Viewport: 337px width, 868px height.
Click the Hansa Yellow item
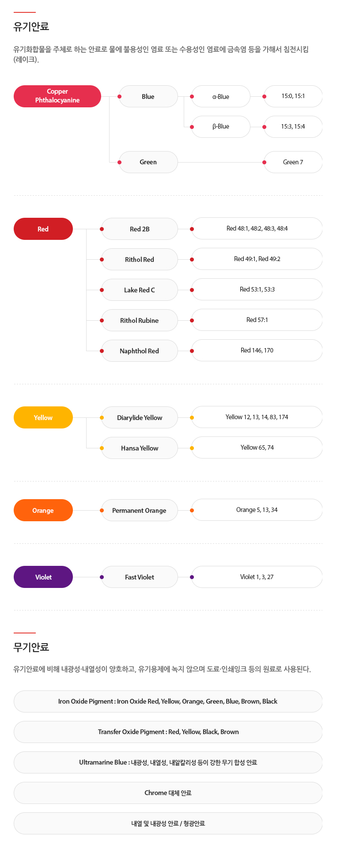(x=140, y=448)
